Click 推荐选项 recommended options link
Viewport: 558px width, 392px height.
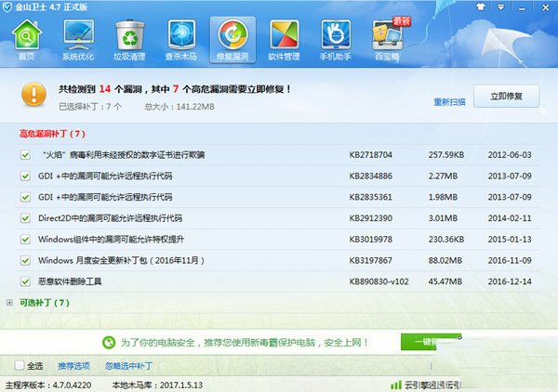click(x=73, y=366)
